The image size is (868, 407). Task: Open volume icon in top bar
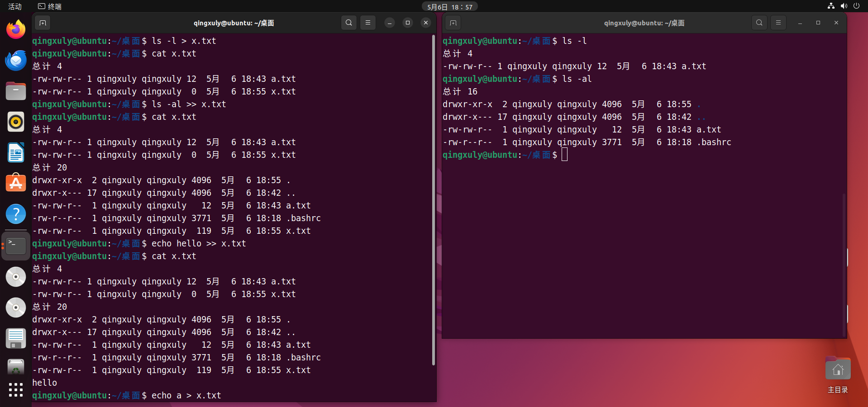(844, 6)
